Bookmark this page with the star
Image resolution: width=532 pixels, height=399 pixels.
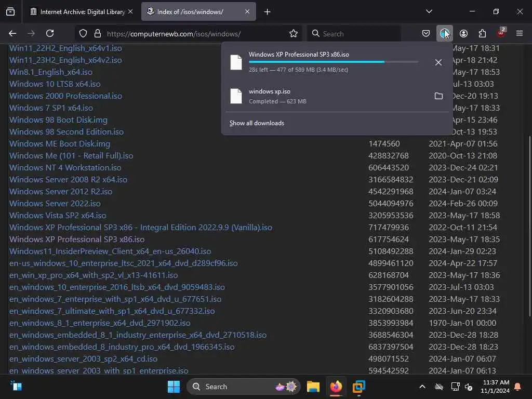click(x=294, y=34)
